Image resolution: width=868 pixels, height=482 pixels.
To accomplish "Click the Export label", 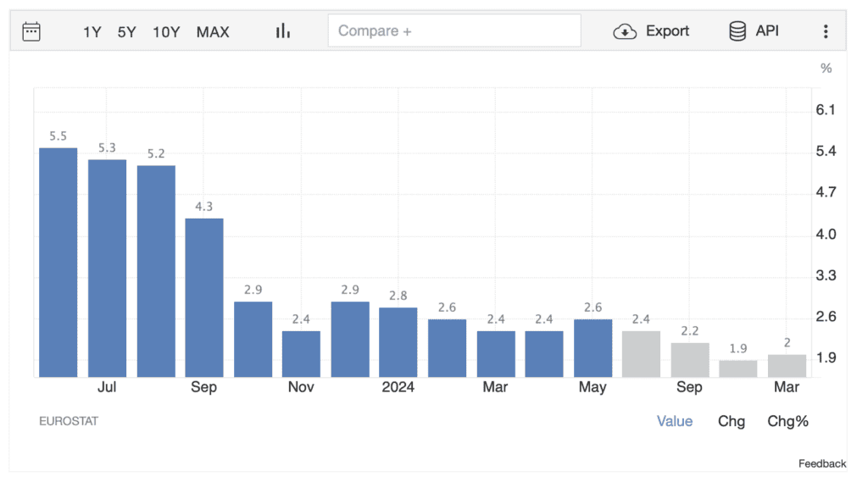I will (x=667, y=31).
